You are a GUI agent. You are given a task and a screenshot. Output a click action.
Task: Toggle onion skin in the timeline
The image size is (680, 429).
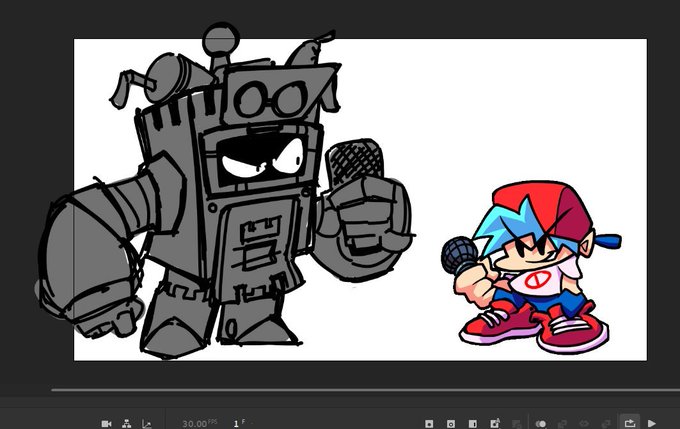tap(541, 423)
